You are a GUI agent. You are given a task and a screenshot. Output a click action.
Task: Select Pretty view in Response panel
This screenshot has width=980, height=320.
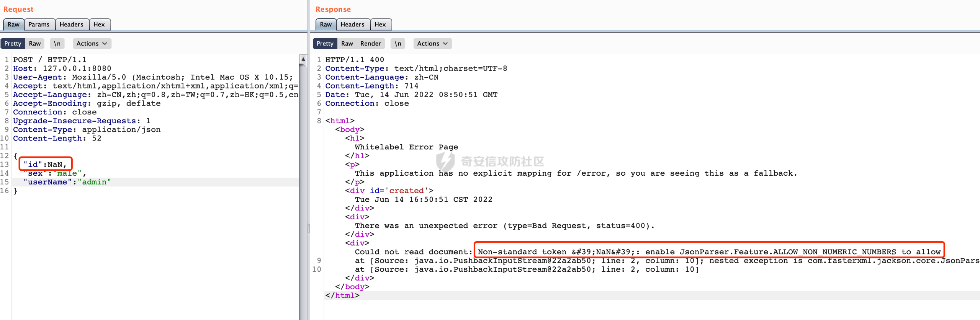325,44
